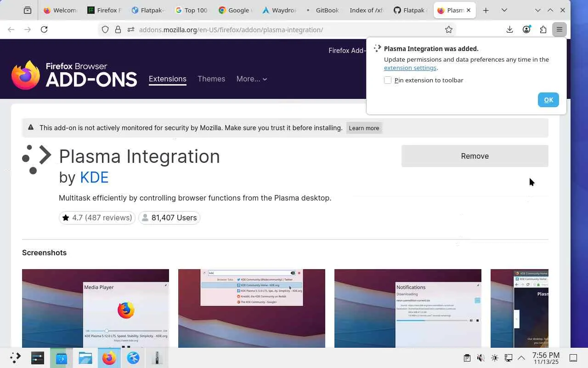Open the KDE application launcher
The width and height of the screenshot is (588, 368).
coord(15,358)
